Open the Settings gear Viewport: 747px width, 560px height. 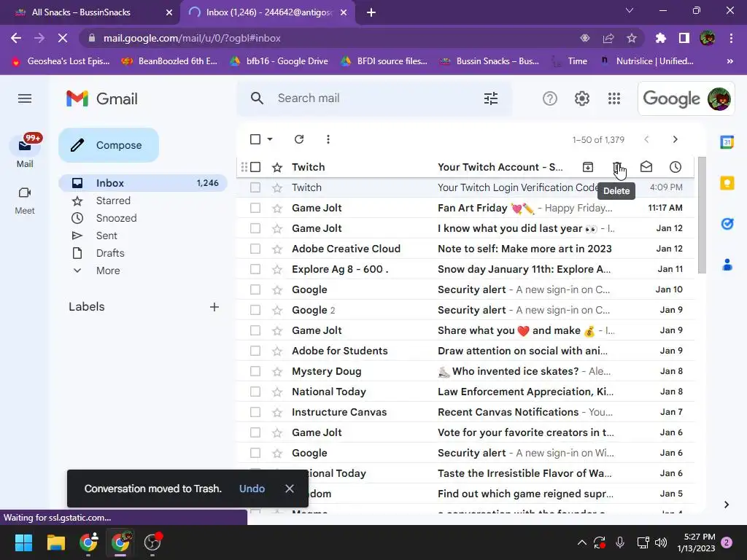tap(581, 98)
